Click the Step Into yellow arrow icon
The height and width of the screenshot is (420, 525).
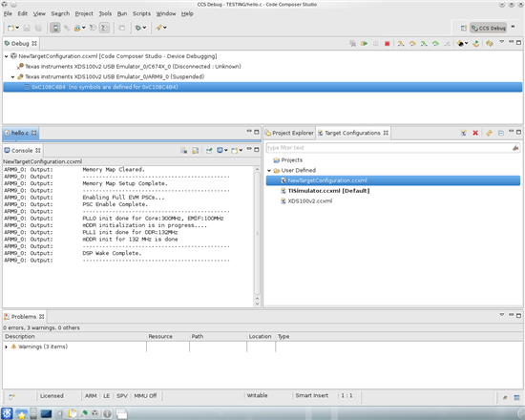click(401, 44)
